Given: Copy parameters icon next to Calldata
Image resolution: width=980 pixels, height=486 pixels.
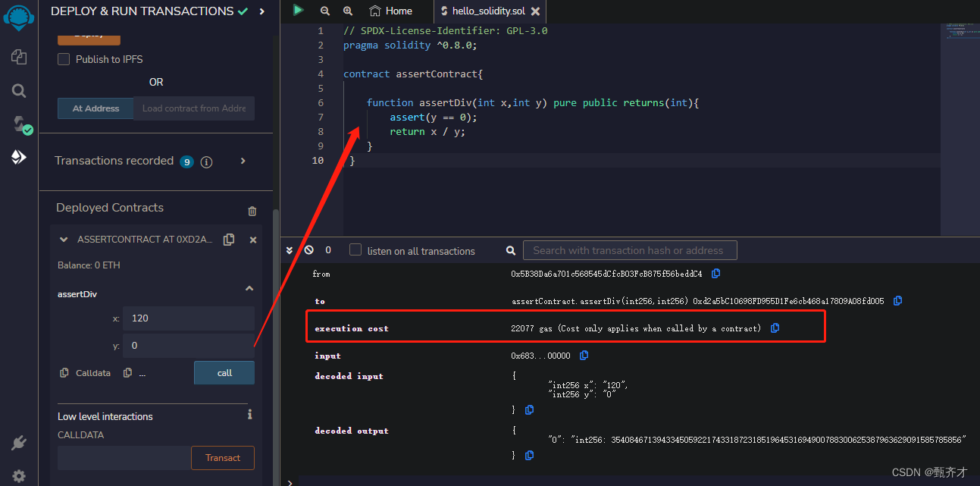Looking at the screenshot, I should (x=127, y=373).
